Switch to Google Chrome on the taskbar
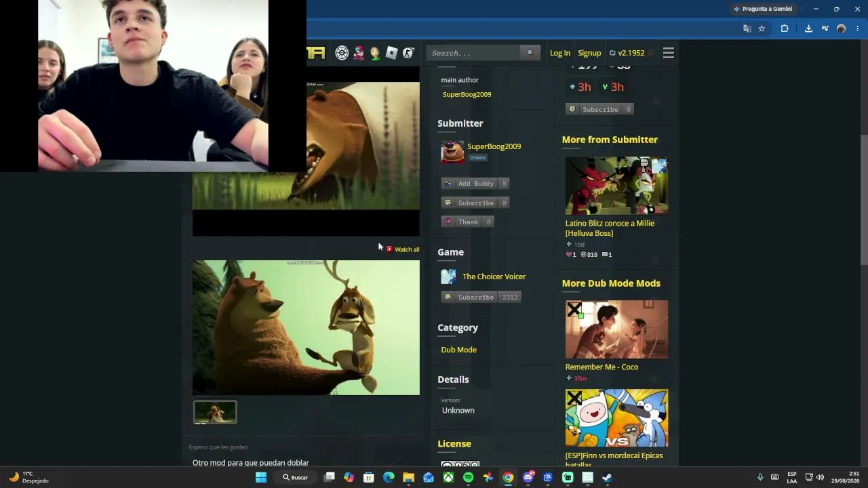 [508, 477]
